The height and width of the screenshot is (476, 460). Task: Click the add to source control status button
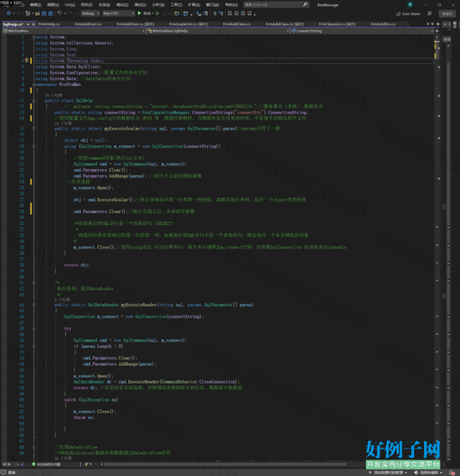coord(388,473)
